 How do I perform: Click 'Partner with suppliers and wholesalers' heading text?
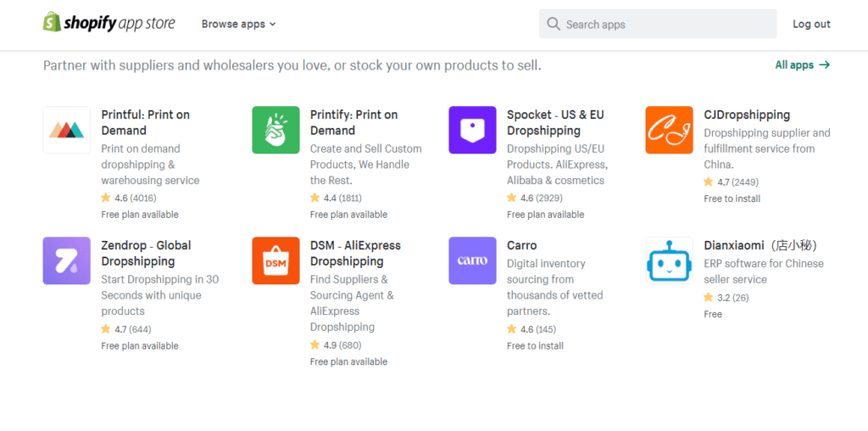(x=292, y=65)
